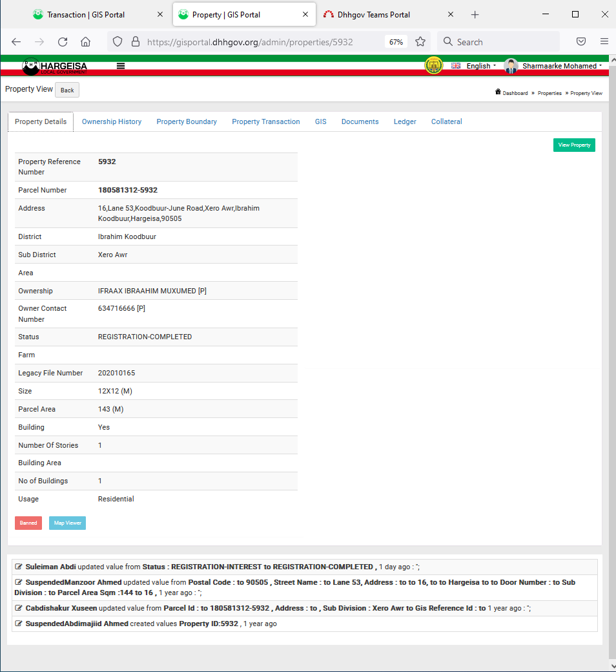Open the English language dropdown

[x=481, y=66]
